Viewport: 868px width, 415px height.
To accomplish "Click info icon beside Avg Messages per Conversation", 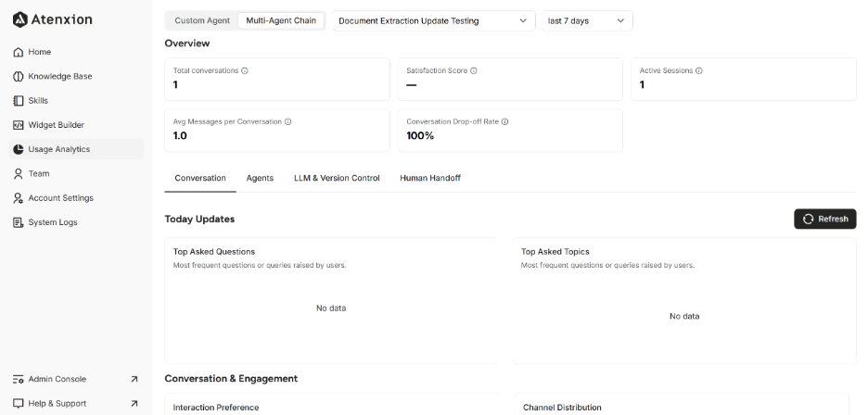I will click(287, 121).
